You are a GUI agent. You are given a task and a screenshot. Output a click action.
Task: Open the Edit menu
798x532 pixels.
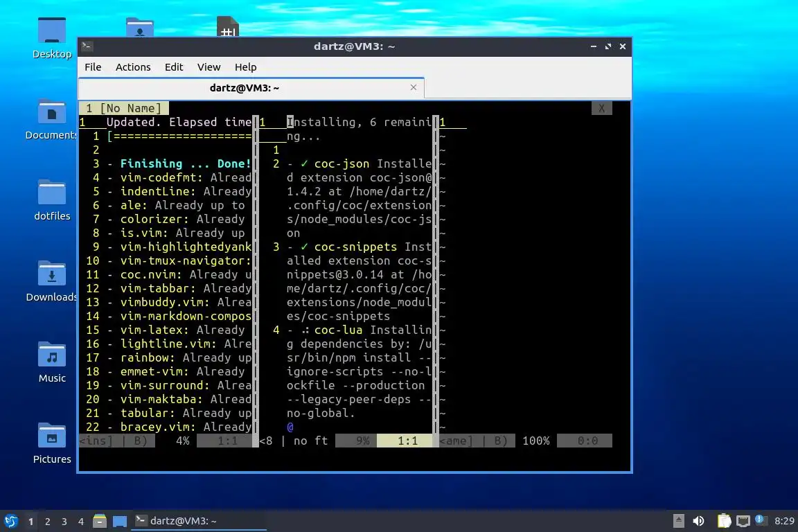[174, 67]
